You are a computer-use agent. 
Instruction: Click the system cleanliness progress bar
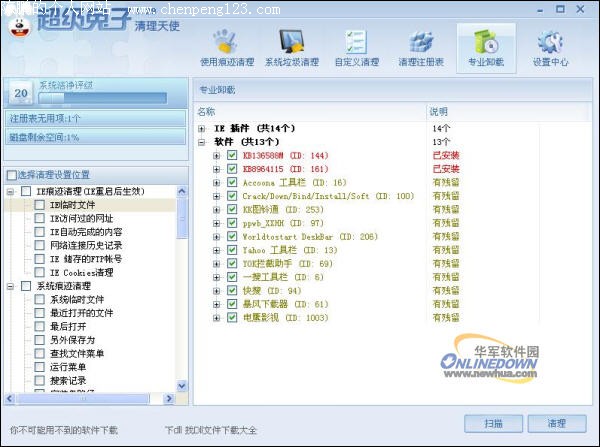(102, 98)
